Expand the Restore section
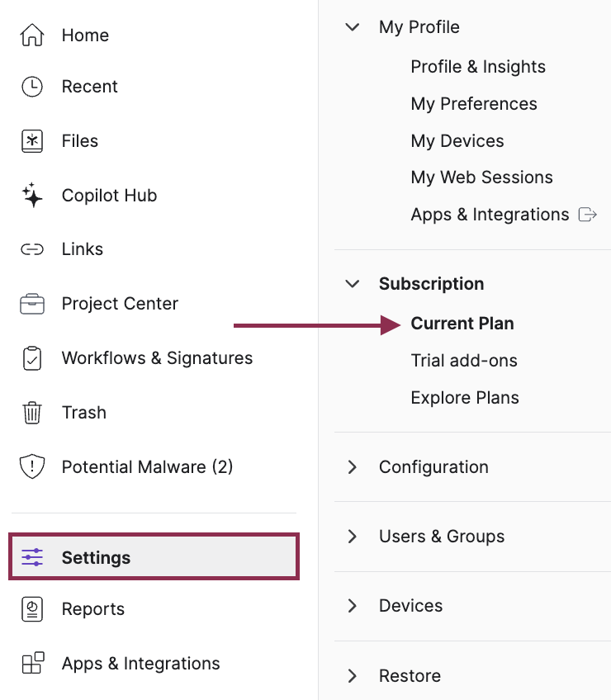The width and height of the screenshot is (611, 700). [353, 675]
